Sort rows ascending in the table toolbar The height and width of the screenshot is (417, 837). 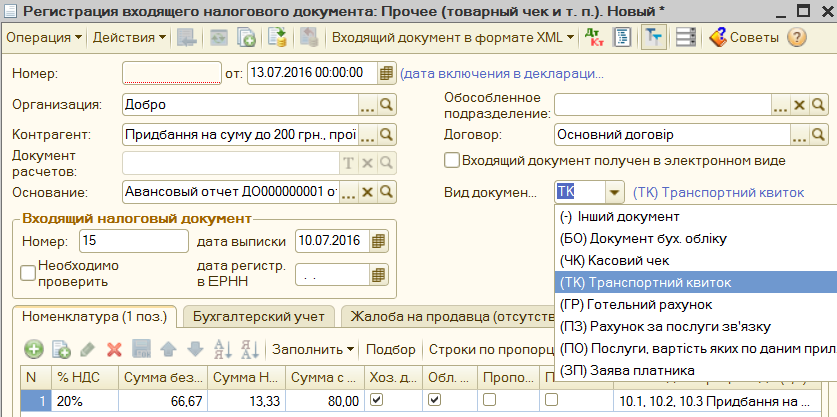tap(222, 349)
